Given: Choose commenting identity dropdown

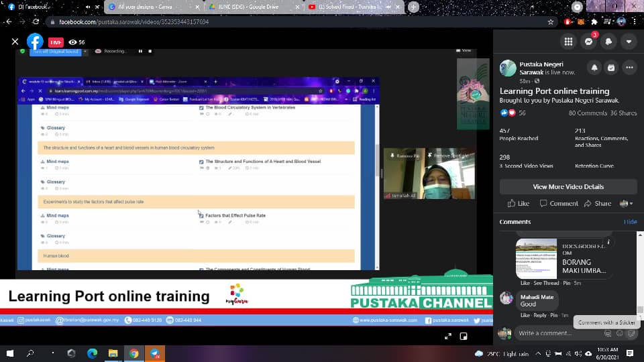Looking at the screenshot, I should (627, 204).
